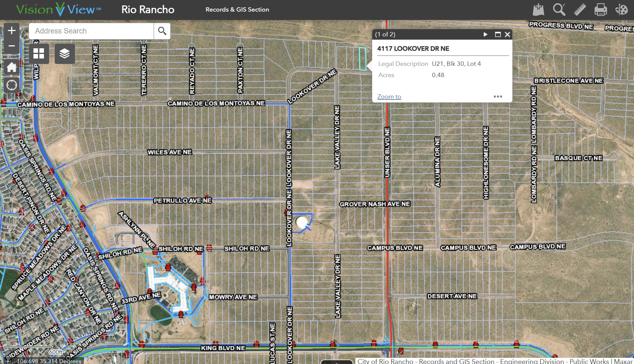Open the layer list stack icon
Screen dimensions: 634x364
[x=65, y=54]
